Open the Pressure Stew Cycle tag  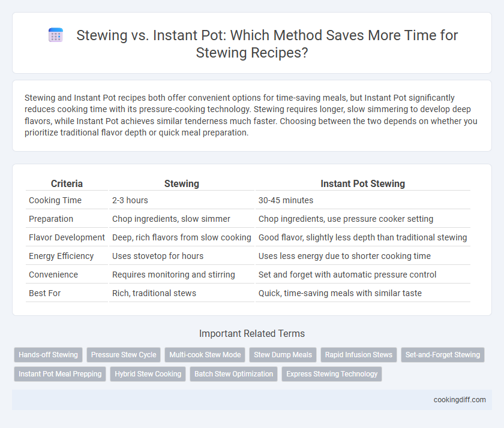click(x=124, y=355)
